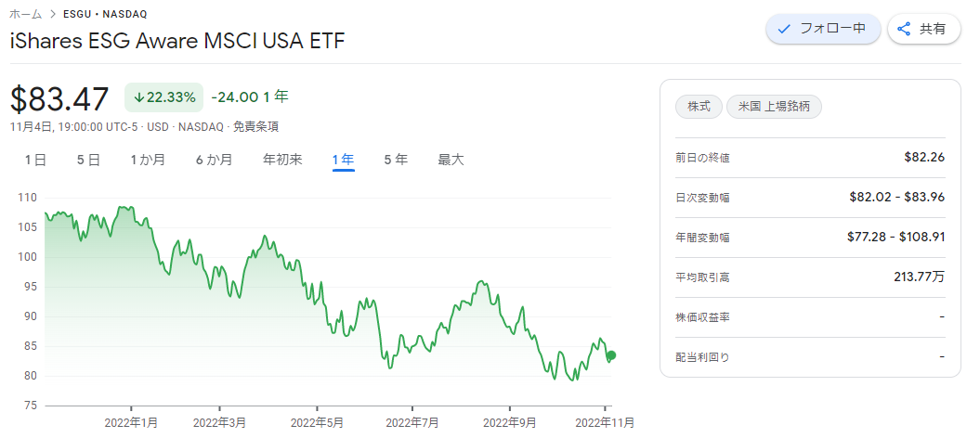Open the 免責条項 disclaimer link
The image size is (980, 438).
point(255,127)
